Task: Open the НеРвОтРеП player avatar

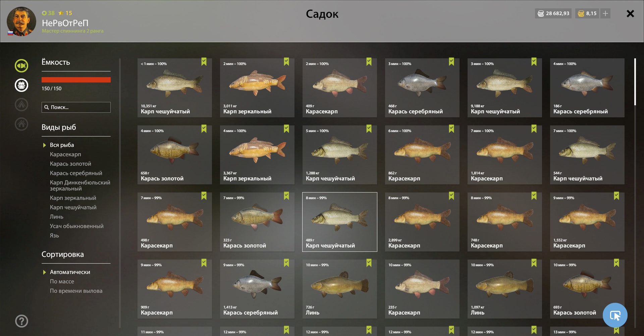Action: (x=21, y=21)
